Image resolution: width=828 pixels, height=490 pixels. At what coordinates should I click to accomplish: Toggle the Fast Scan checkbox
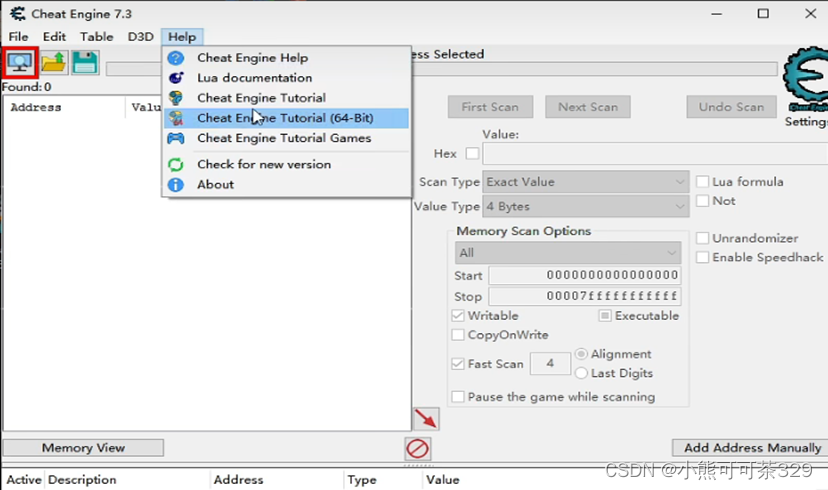(458, 364)
